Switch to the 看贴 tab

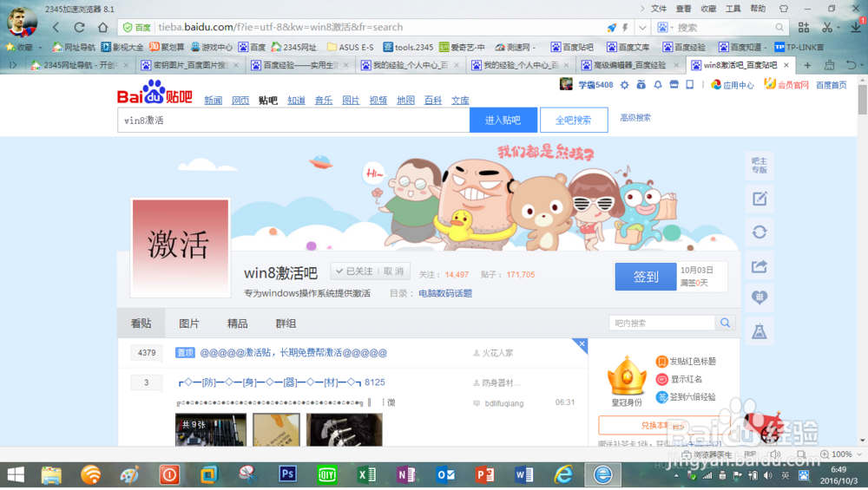(x=141, y=323)
